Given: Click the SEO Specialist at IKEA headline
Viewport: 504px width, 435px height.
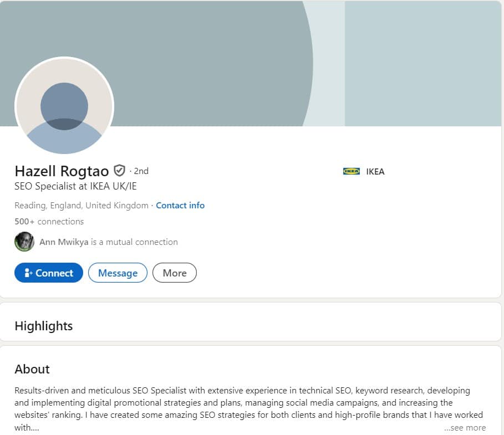Looking at the screenshot, I should tap(75, 187).
